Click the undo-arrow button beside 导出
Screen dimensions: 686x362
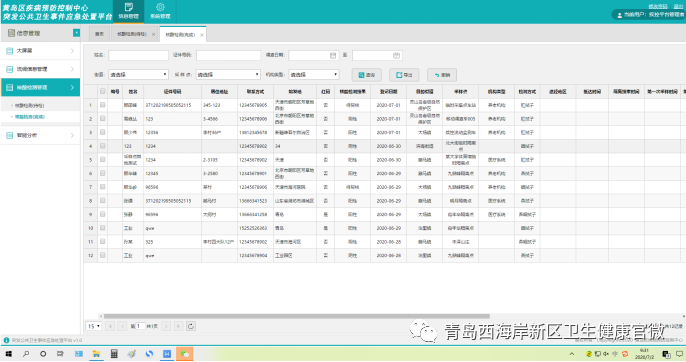442,75
